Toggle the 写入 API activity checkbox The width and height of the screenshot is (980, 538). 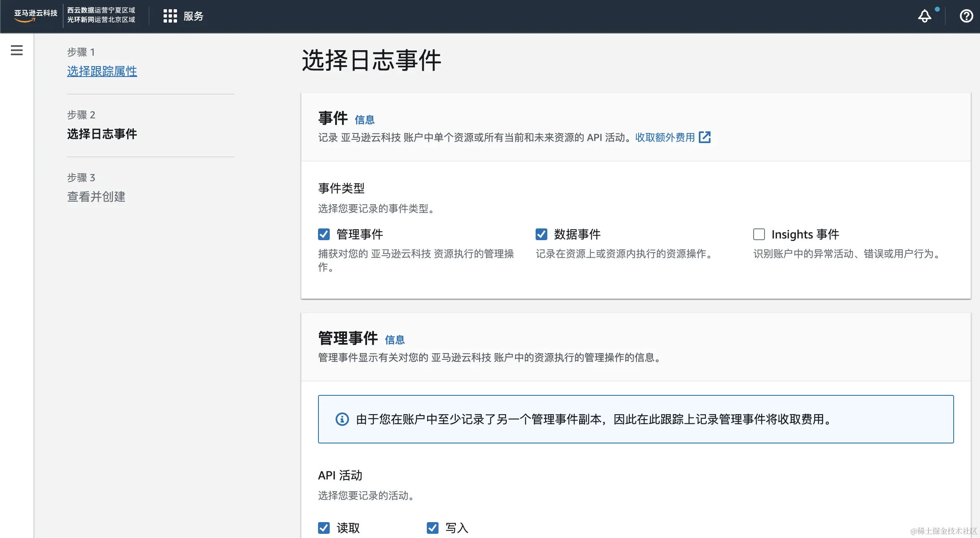[433, 528]
